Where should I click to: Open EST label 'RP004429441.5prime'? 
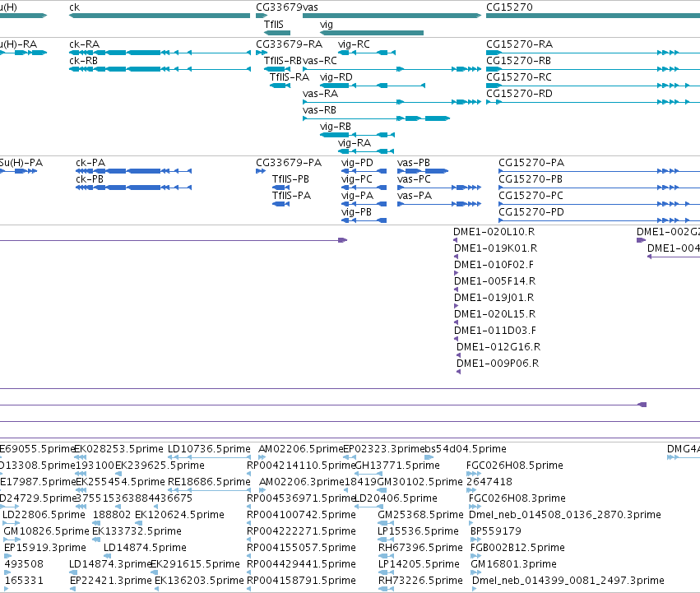(301, 564)
